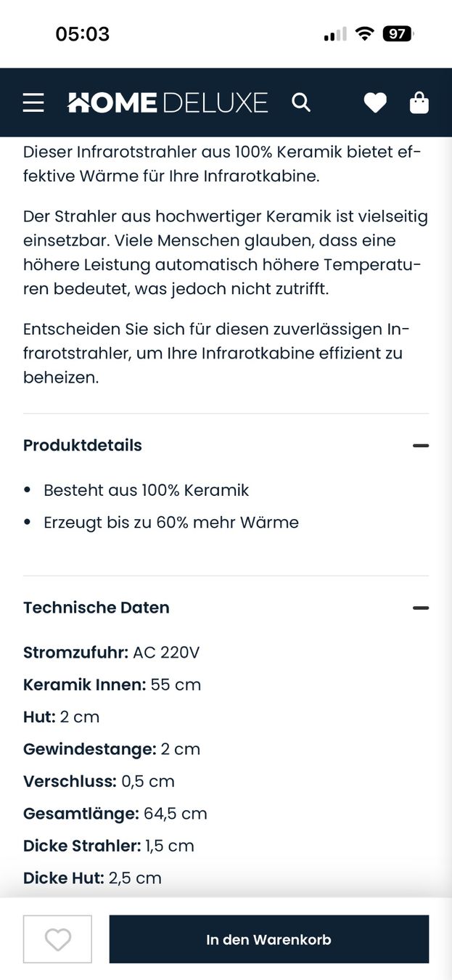Viewport: 452px width, 980px height.
Task: Click In den Warenkorb button
Action: click(268, 939)
